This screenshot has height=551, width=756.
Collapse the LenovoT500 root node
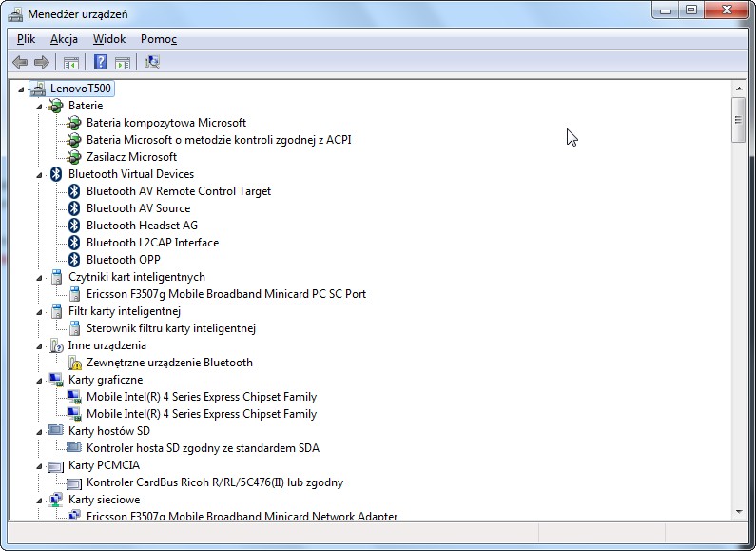(21, 89)
